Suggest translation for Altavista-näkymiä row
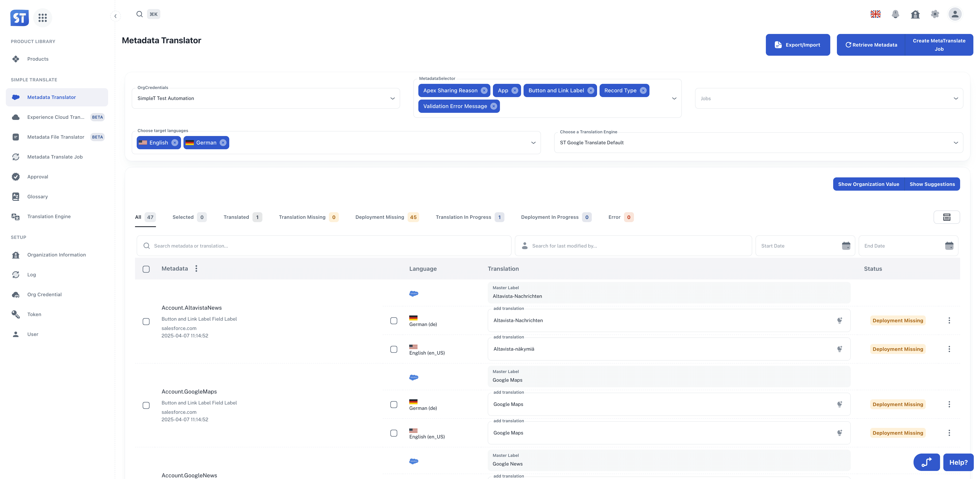980x479 pixels. (x=839, y=349)
